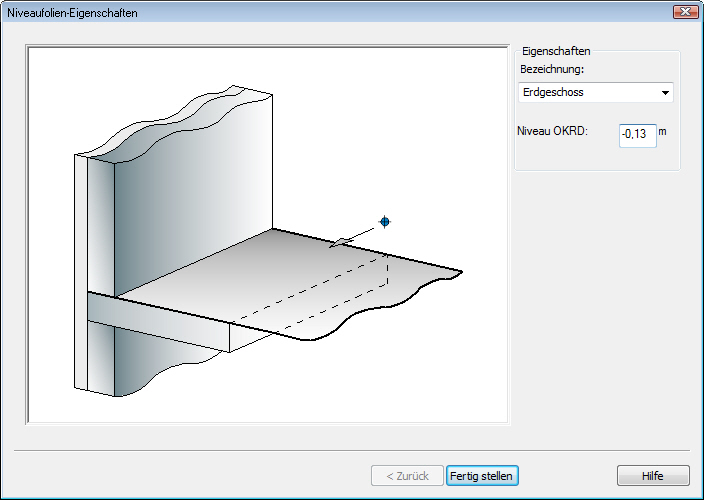
Task: Click the Niveau OKRD input field
Action: [x=638, y=136]
